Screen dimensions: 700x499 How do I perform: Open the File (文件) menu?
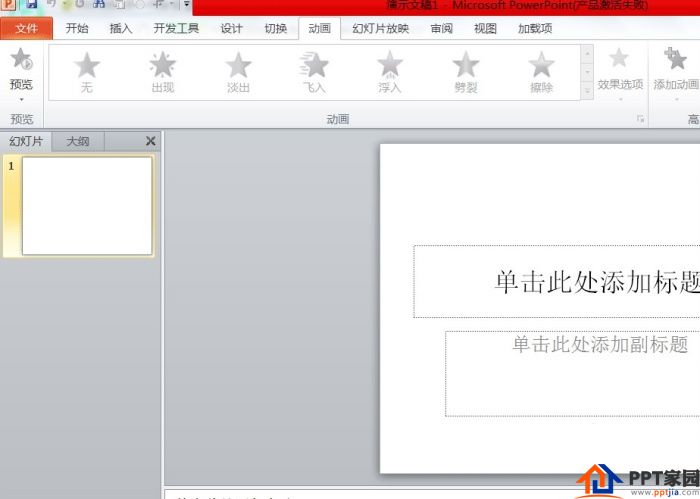click(27, 28)
